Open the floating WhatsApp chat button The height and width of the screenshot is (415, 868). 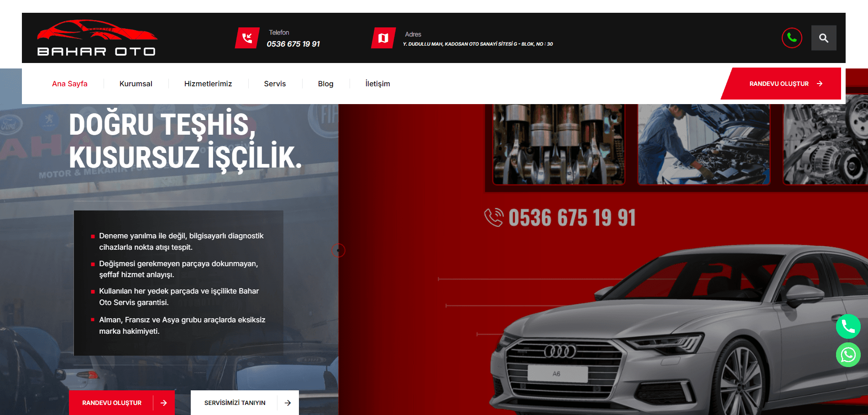pyautogui.click(x=848, y=355)
